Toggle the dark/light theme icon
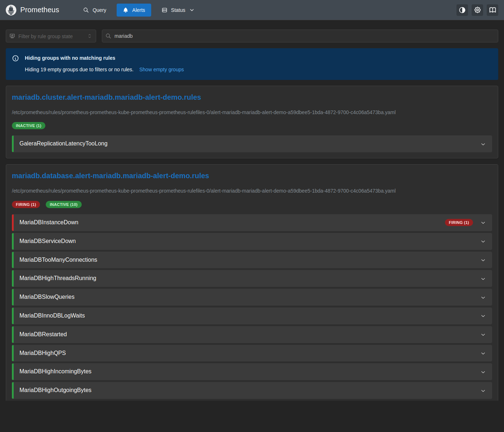Image resolution: width=504 pixels, height=432 pixels. [x=462, y=10]
